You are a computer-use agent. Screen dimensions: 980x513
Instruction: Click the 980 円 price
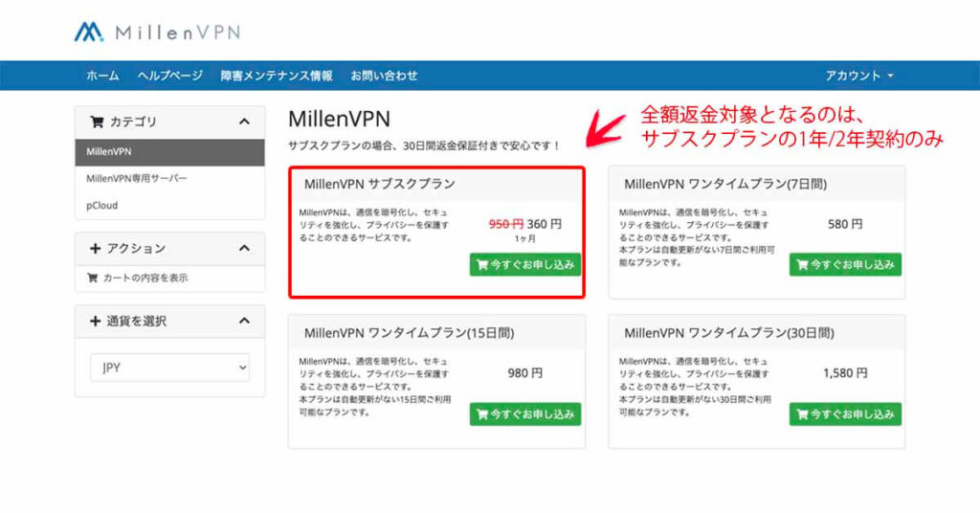click(525, 373)
